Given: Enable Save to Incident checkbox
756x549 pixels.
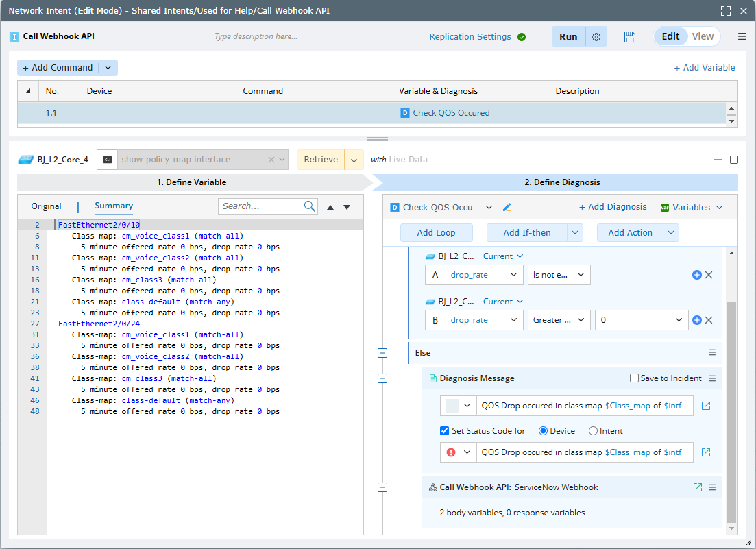Looking at the screenshot, I should (x=634, y=378).
